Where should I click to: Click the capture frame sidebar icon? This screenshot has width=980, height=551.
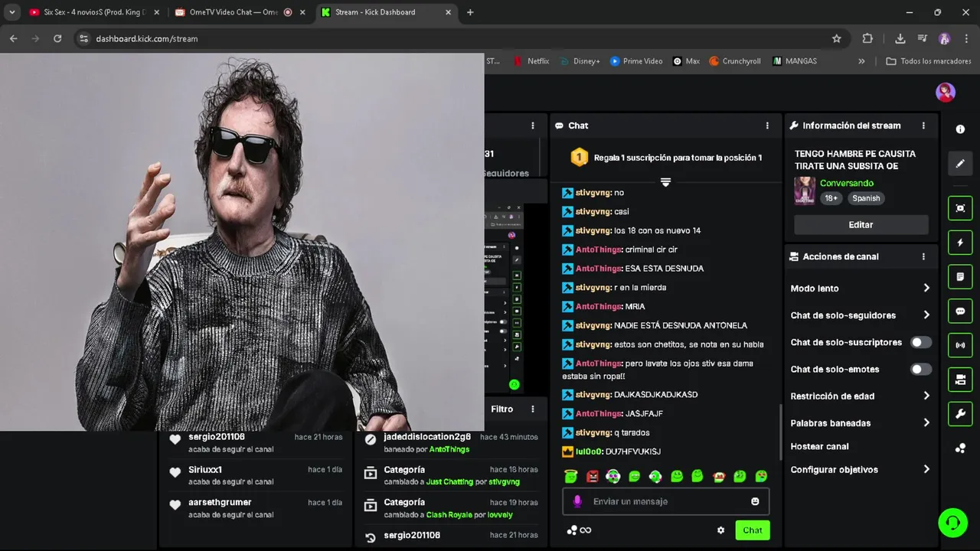(960, 208)
